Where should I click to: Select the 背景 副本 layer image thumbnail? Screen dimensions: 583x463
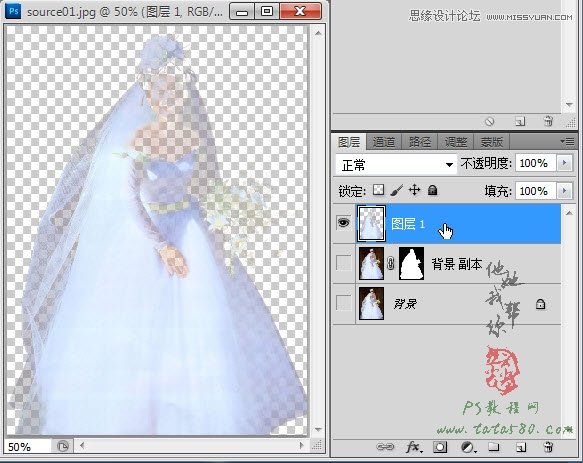[371, 263]
